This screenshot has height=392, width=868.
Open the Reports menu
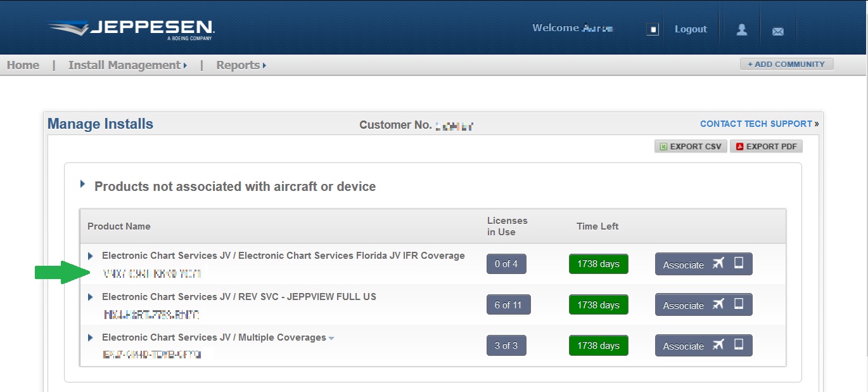(x=241, y=65)
